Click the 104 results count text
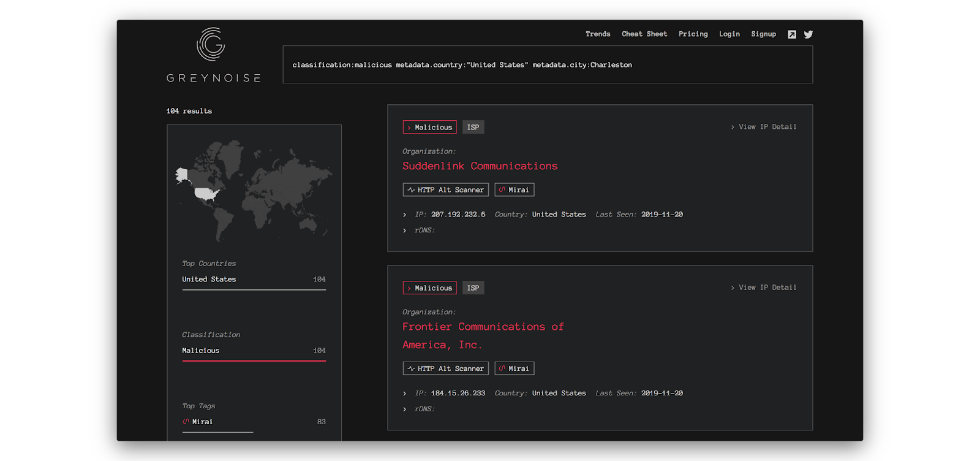The width and height of the screenshot is (980, 461). [189, 111]
